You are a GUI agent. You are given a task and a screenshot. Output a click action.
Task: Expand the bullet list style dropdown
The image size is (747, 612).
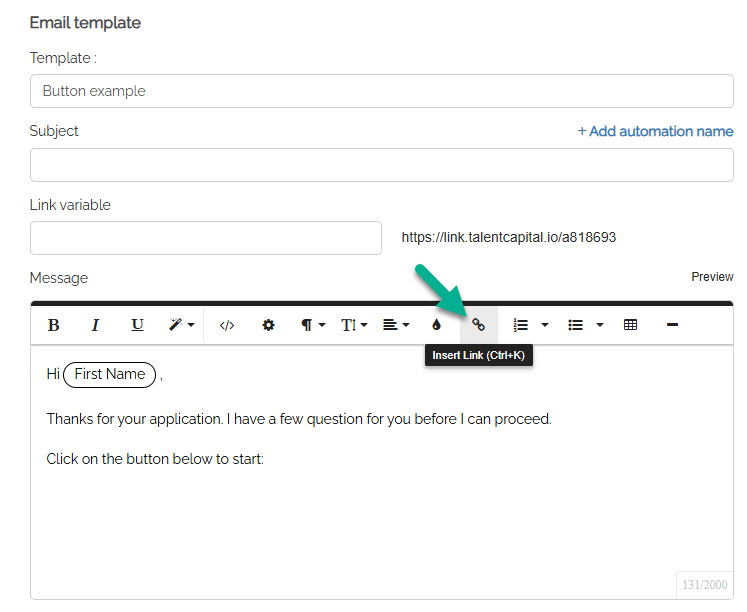600,325
